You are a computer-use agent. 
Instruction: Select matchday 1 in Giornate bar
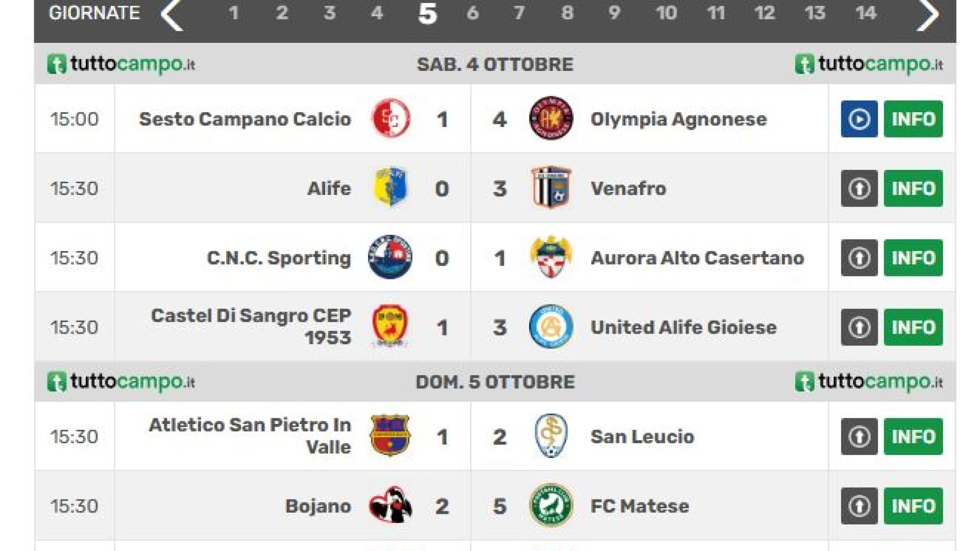coord(234,13)
